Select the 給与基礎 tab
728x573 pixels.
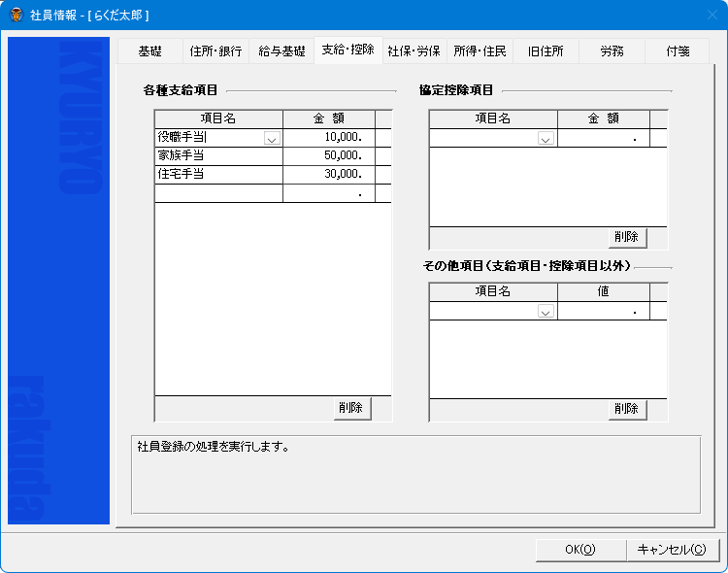281,51
